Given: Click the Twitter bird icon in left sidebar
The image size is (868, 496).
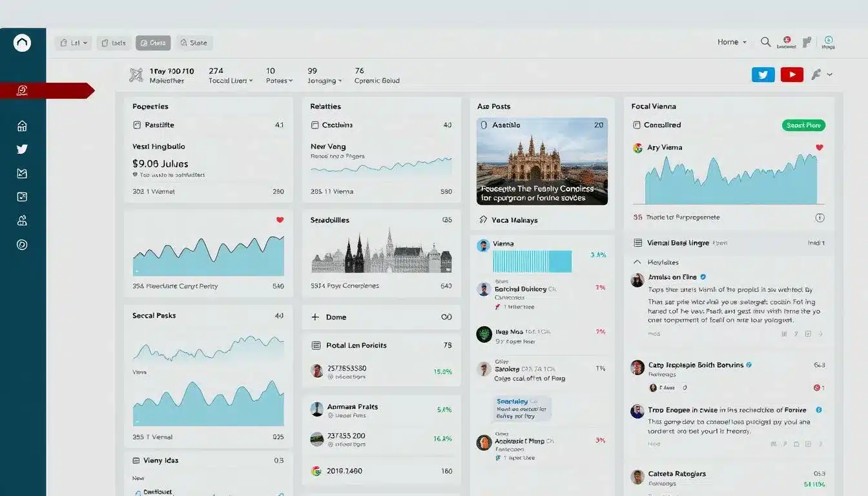Looking at the screenshot, I should click(x=22, y=149).
